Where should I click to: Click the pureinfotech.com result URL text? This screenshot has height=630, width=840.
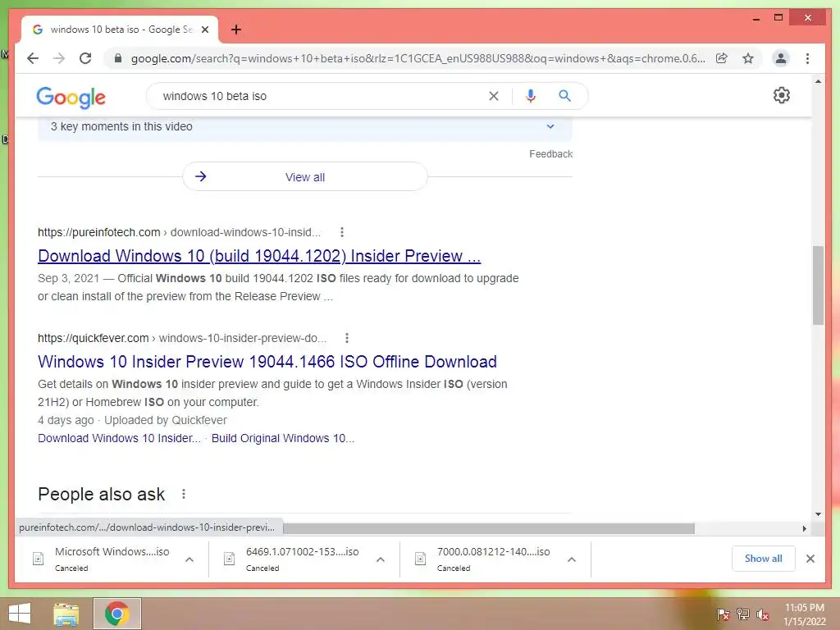tap(180, 232)
